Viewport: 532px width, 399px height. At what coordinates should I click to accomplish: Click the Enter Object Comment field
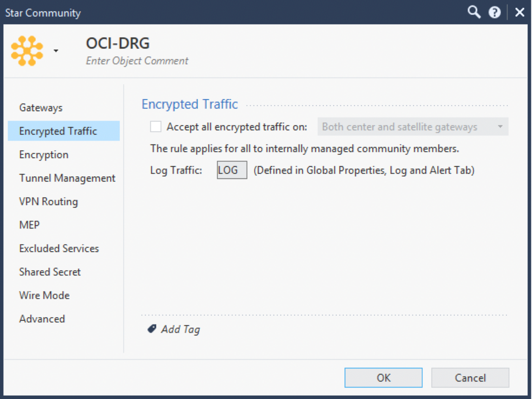(137, 61)
